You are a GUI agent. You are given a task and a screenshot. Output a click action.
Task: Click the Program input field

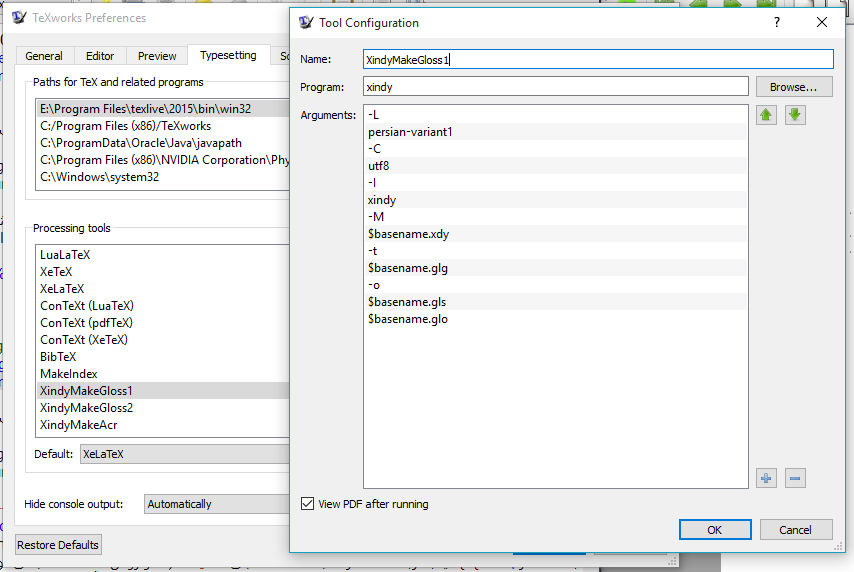point(555,87)
